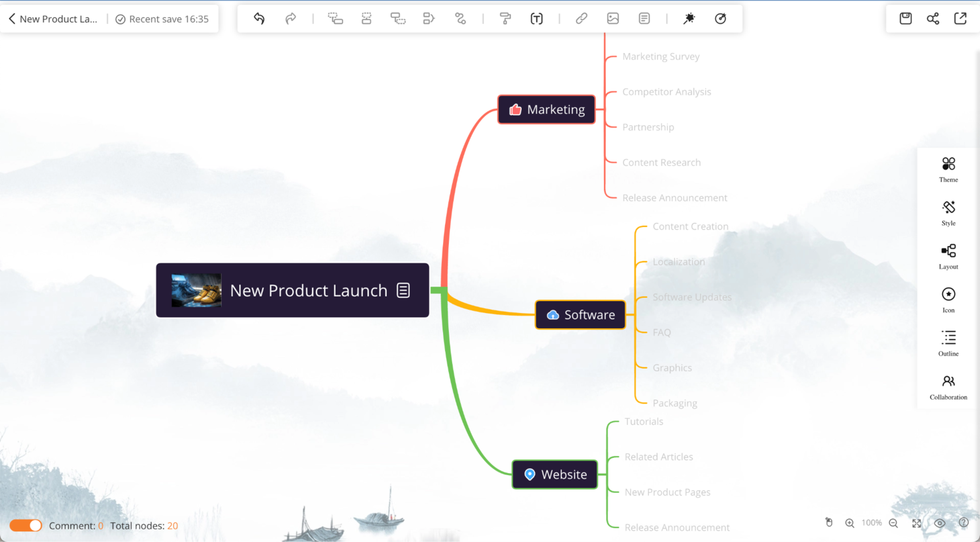Select the Competitor Analysis subtopic
This screenshot has width=980, height=542.
(667, 91)
